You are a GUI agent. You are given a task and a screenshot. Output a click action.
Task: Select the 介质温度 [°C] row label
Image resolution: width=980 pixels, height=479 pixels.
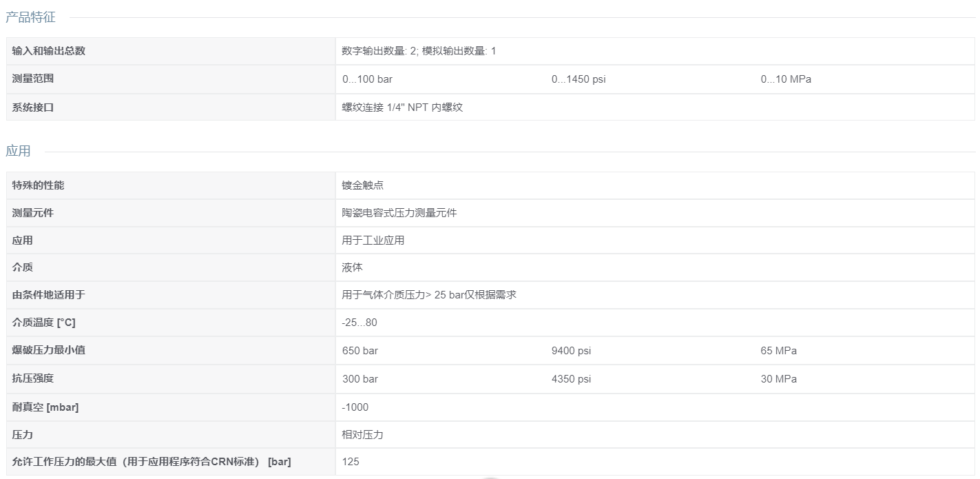44,323
